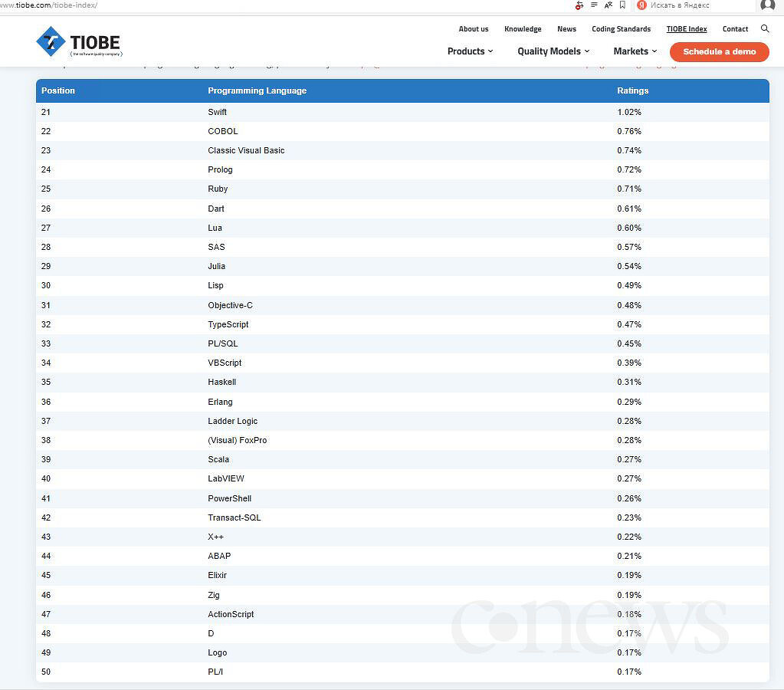Expand the Markets dropdown menu
This screenshot has height=690, width=784.
pos(635,51)
